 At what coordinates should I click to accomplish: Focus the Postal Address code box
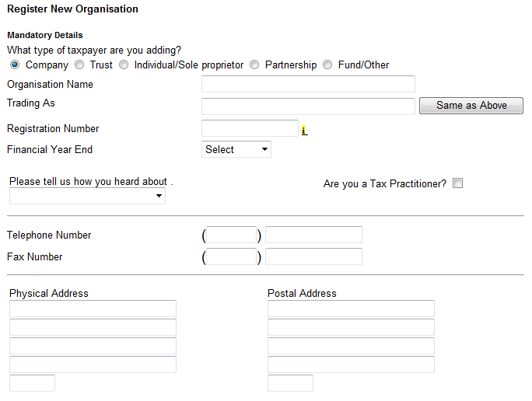click(x=290, y=383)
